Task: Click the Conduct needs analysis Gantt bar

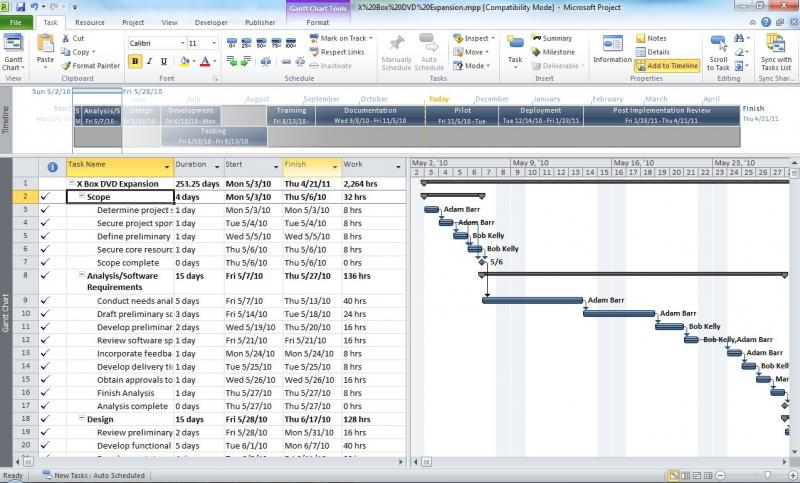Action: tap(532, 300)
